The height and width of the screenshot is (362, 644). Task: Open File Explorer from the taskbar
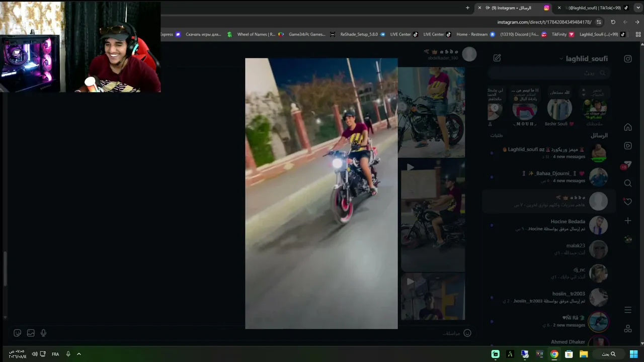(584, 354)
